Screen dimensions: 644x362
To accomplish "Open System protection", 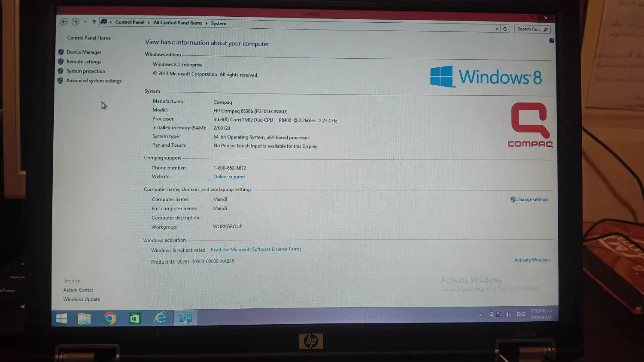I will pos(85,71).
